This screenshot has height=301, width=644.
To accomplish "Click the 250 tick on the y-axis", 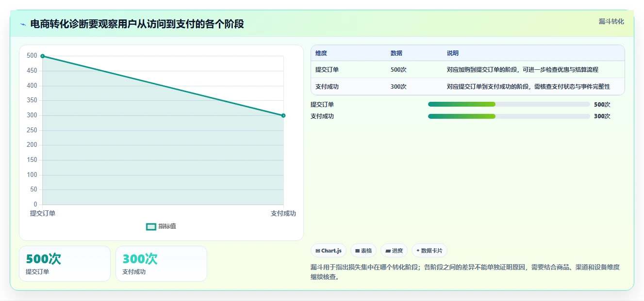I will pos(32,130).
